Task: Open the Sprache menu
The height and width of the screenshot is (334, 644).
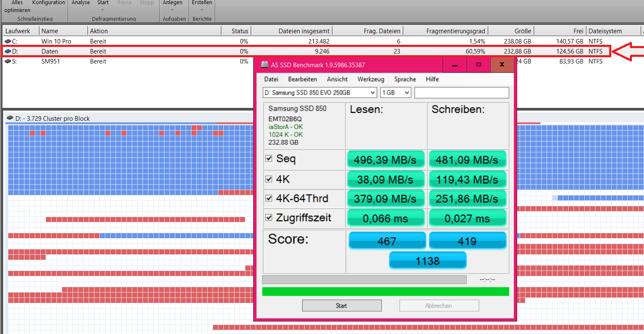Action: pos(405,79)
